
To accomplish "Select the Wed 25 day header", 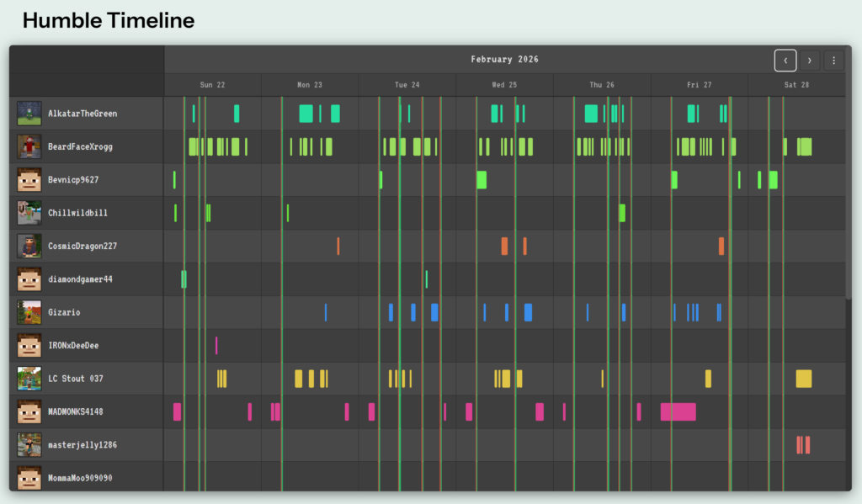I will click(504, 85).
